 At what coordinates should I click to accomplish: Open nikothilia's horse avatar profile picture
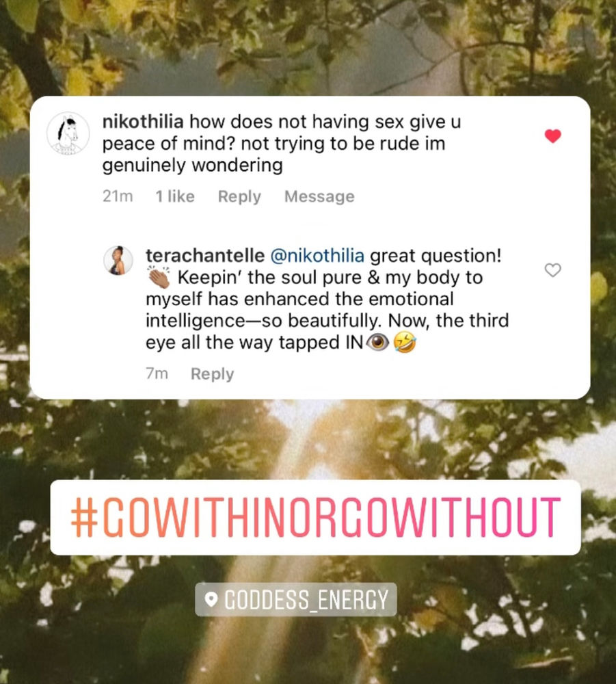point(68,133)
